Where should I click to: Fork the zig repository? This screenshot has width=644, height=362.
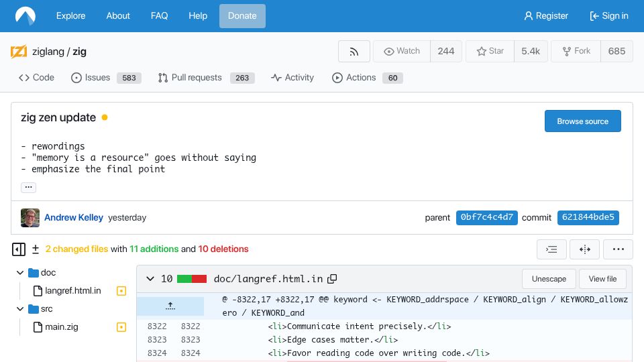tap(576, 52)
